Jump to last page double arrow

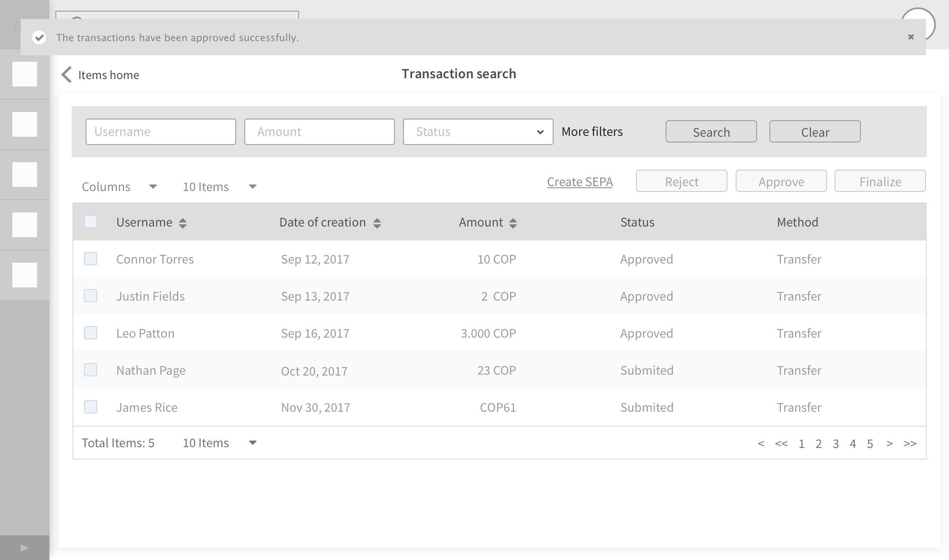pos(910,443)
